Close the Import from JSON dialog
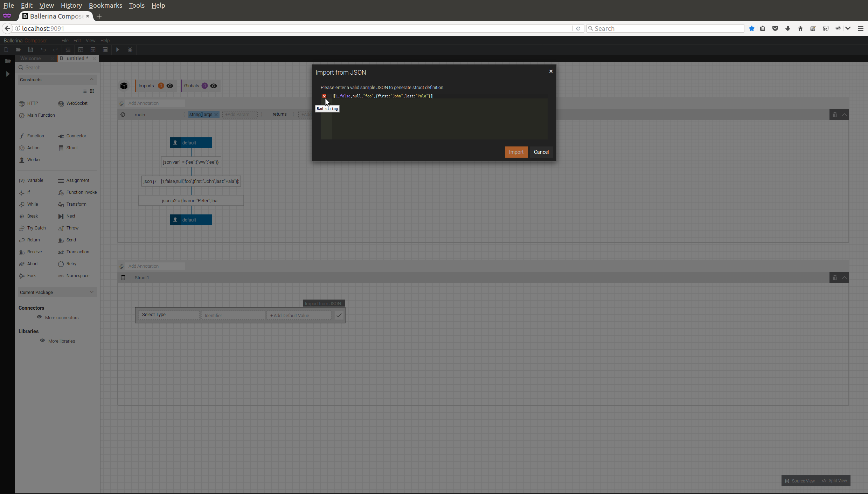Screen dimensions: 868x494 (x=550, y=71)
